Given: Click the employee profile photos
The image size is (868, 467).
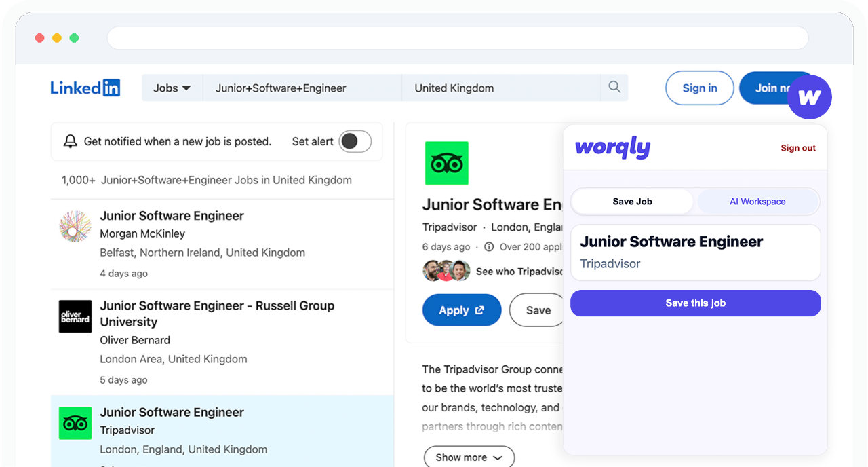Looking at the screenshot, I should [447, 271].
